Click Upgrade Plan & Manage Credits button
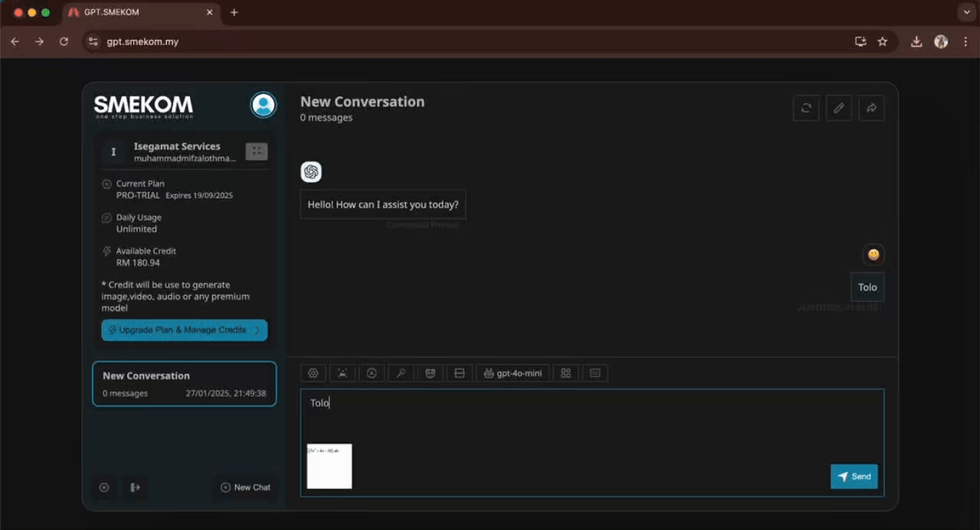This screenshot has width=980, height=530. [x=184, y=330]
